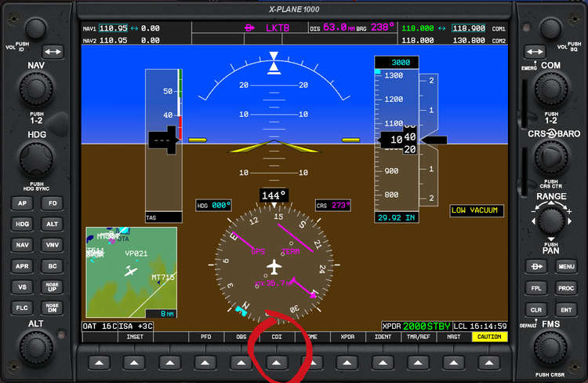588x383 pixels.
Task: Click the Direct-To button
Action: [536, 267]
